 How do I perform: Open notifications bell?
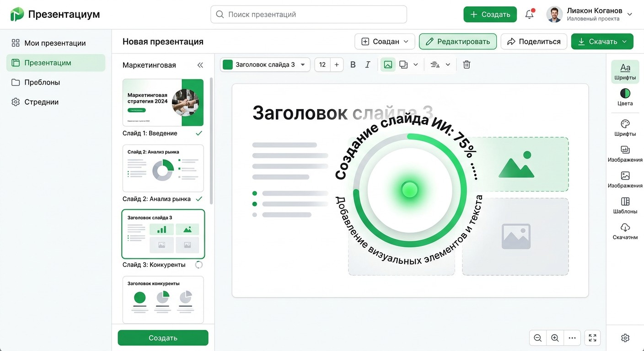coord(529,14)
